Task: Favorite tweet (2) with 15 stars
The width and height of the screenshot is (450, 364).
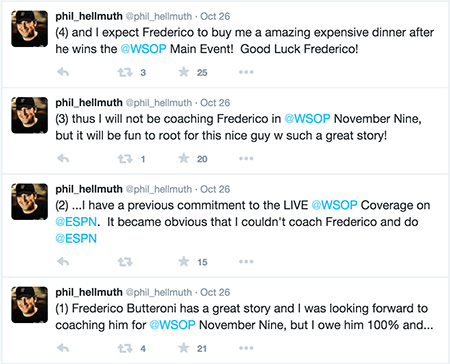Action: 184,261
